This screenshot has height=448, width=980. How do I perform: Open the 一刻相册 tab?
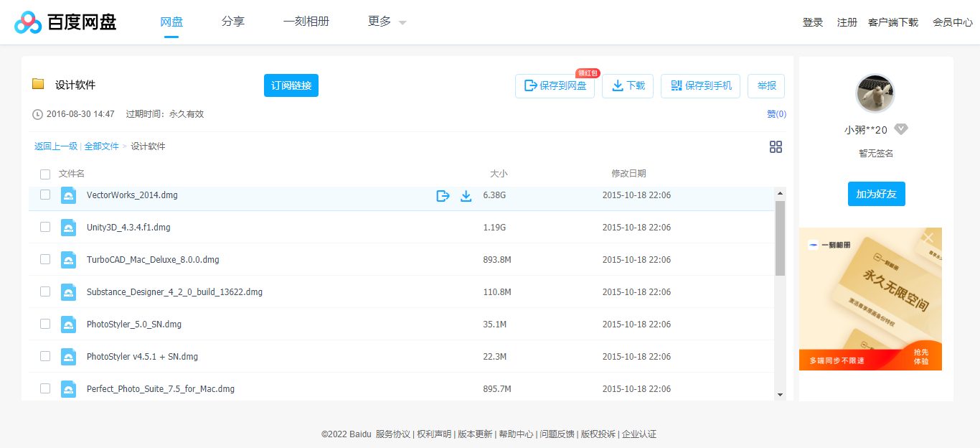306,22
